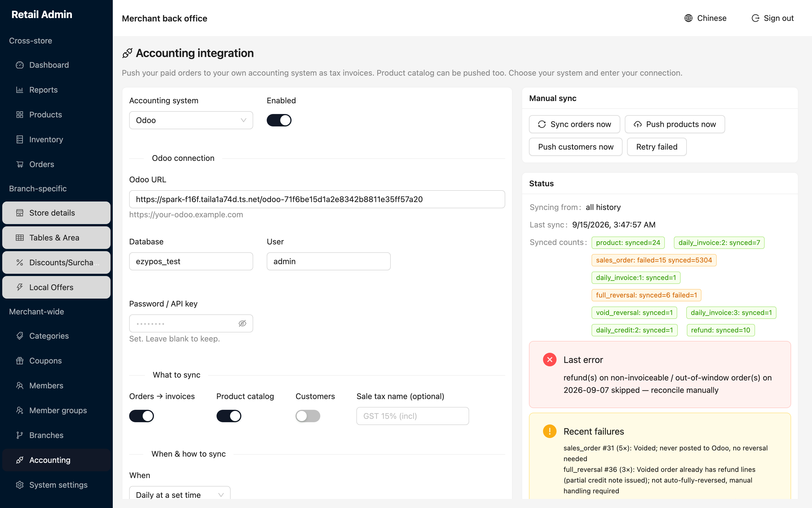Open the Dashboard sidebar icon
This screenshot has width=812, height=508.
pyautogui.click(x=20, y=65)
